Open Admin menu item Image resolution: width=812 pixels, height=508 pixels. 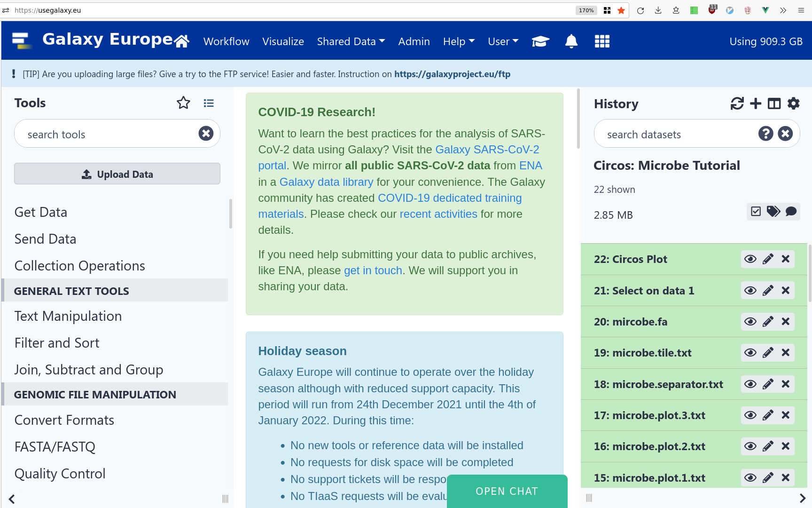414,41
